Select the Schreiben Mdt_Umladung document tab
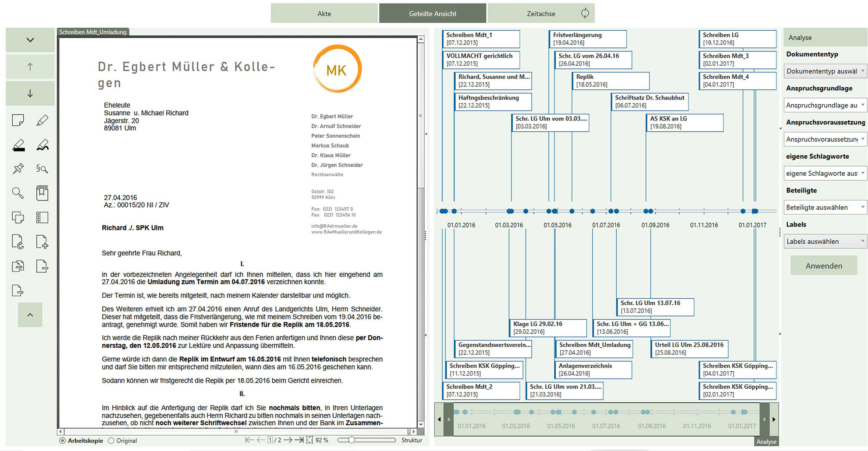 coord(93,32)
